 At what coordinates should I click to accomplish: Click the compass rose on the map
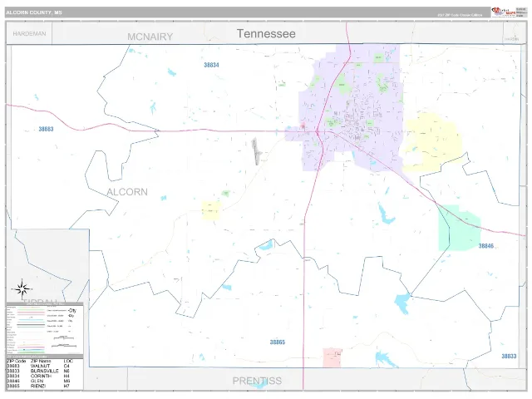(x=22, y=289)
